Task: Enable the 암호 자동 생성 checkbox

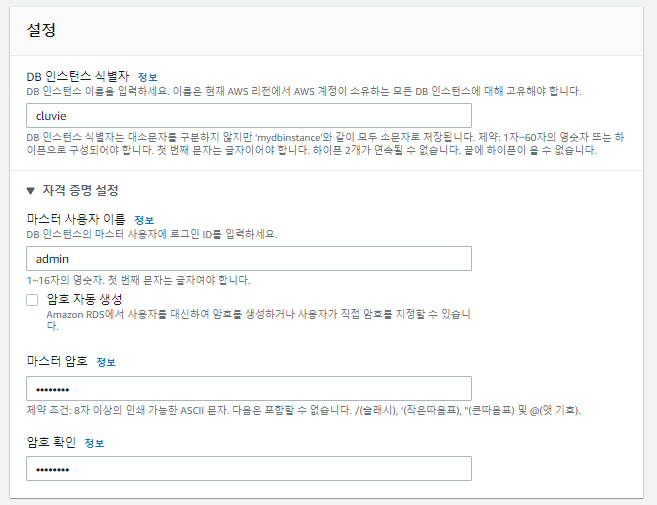Action: pos(32,300)
